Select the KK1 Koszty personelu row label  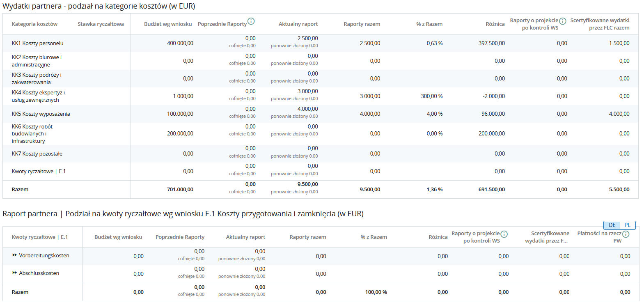tap(37, 43)
